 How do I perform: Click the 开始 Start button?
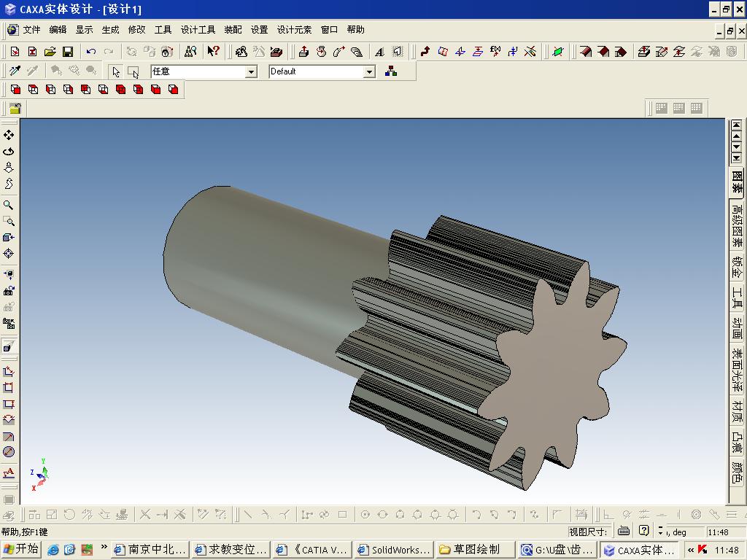(21, 549)
